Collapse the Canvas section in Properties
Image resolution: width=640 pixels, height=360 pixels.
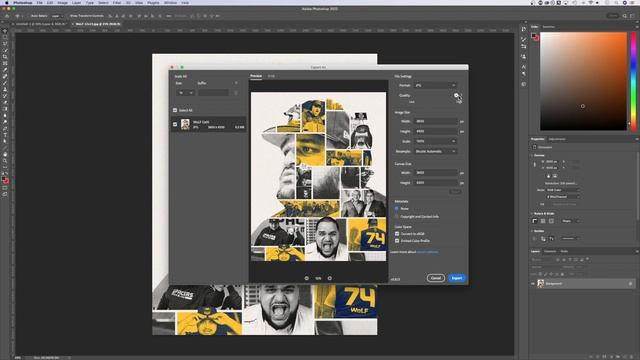532,156
